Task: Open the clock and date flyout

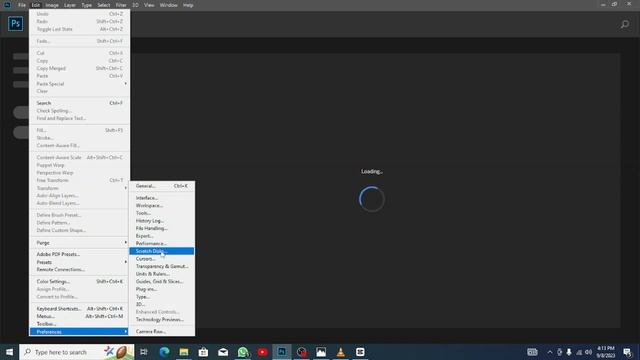Action: coord(606,352)
